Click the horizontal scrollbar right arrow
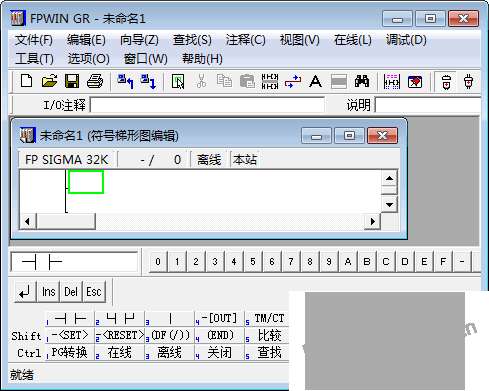Viewport: 489px width, 391px height. coord(373,221)
